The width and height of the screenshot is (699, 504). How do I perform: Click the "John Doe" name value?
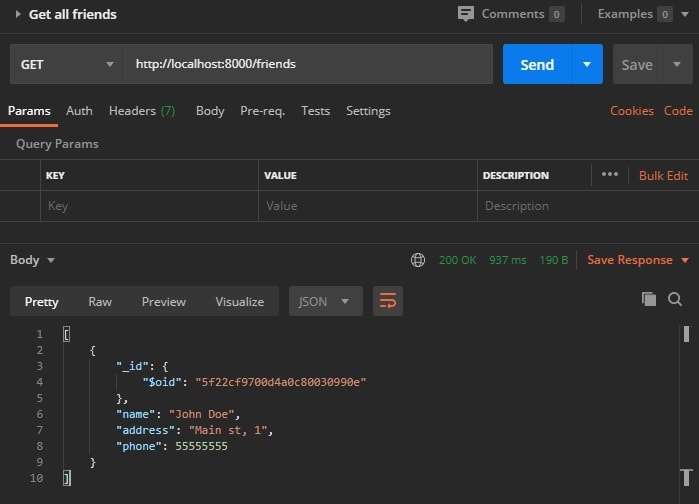pyautogui.click(x=201, y=414)
